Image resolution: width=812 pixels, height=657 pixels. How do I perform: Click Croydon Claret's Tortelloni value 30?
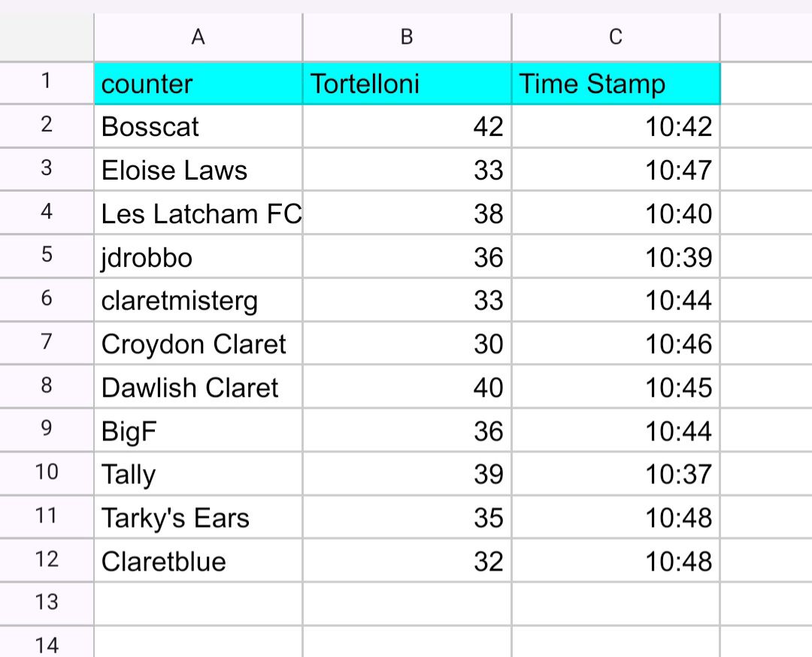(407, 344)
